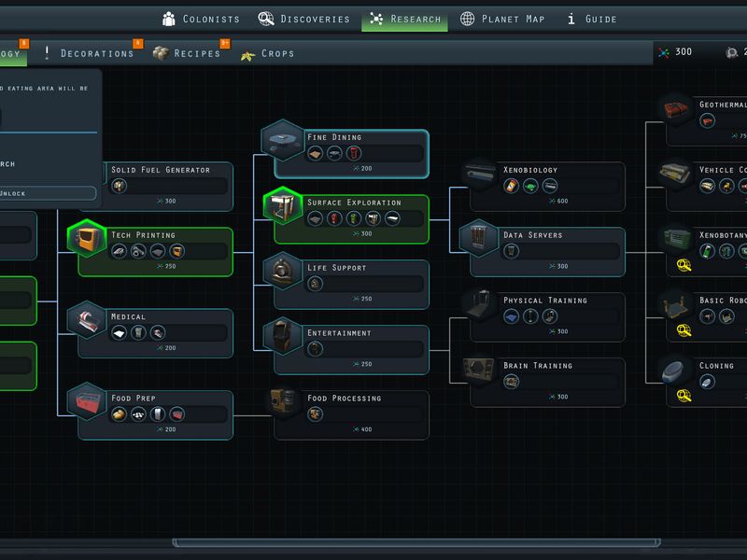The height and width of the screenshot is (560, 747).
Task: Click the red canister item in Surface Exploration
Action: pos(334,218)
